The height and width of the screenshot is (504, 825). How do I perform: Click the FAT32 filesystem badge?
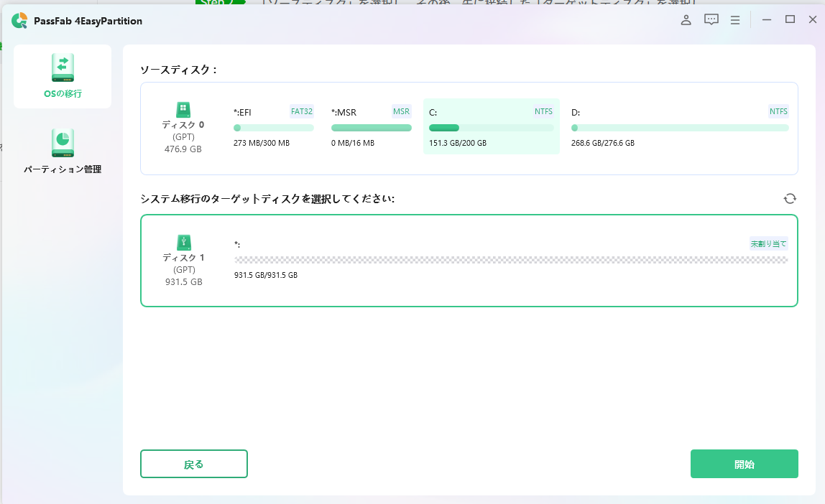[x=301, y=111]
